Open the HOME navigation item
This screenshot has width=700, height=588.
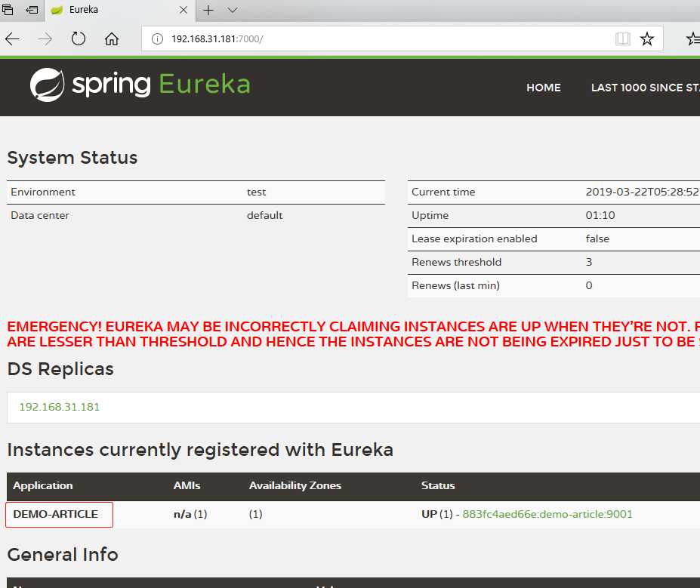[x=543, y=88]
